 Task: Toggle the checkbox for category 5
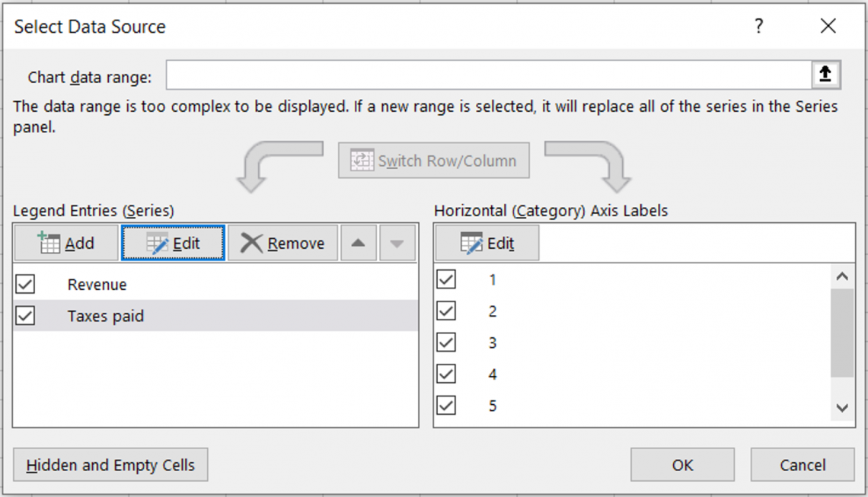click(446, 406)
